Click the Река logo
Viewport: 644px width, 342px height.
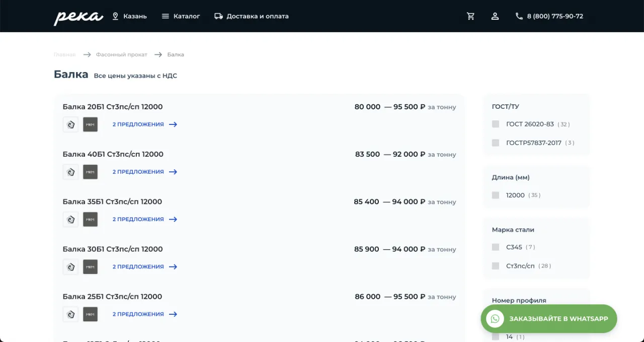(x=78, y=17)
